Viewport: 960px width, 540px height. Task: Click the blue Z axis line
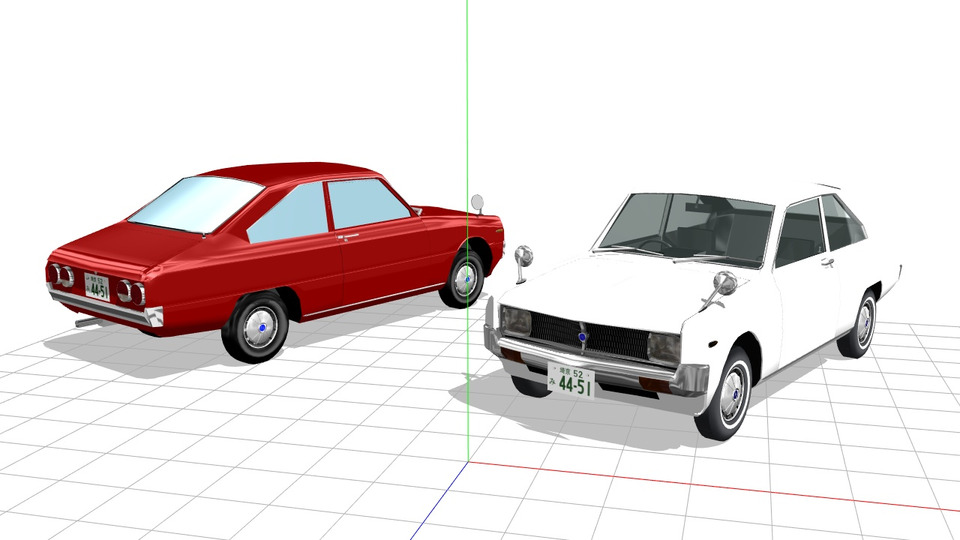click(x=440, y=503)
